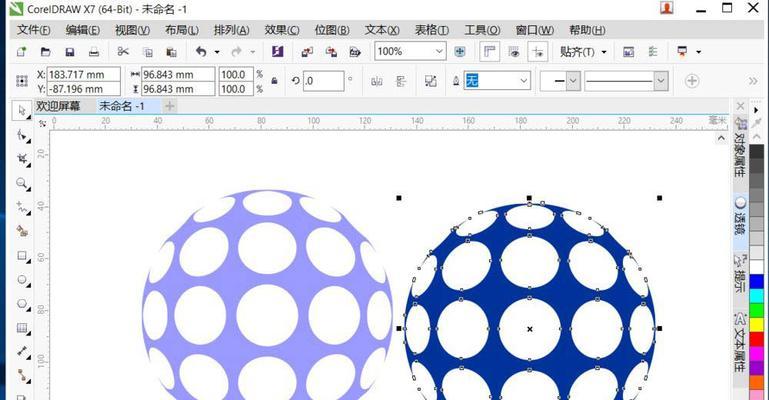Undo the last action
769x400 pixels.
(x=201, y=51)
